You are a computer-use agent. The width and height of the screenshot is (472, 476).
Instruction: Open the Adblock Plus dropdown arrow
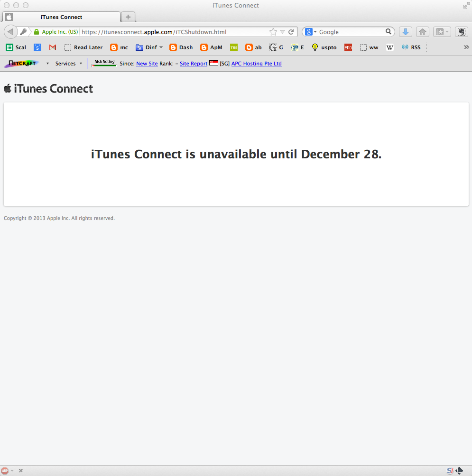pyautogui.click(x=12, y=470)
